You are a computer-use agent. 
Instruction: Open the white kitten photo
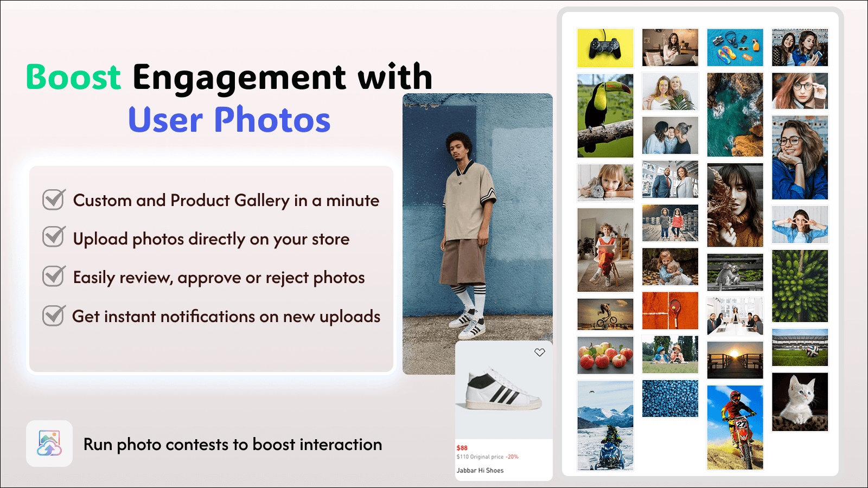coord(800,402)
